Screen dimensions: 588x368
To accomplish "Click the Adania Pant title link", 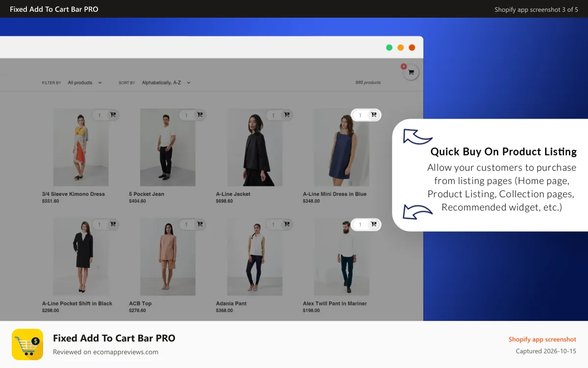I will [x=231, y=304].
